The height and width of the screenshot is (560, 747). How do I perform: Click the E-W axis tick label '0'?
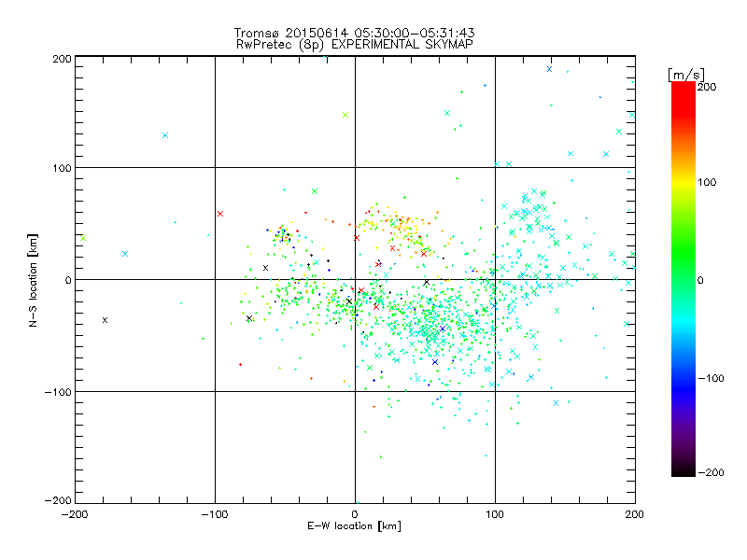click(x=355, y=514)
